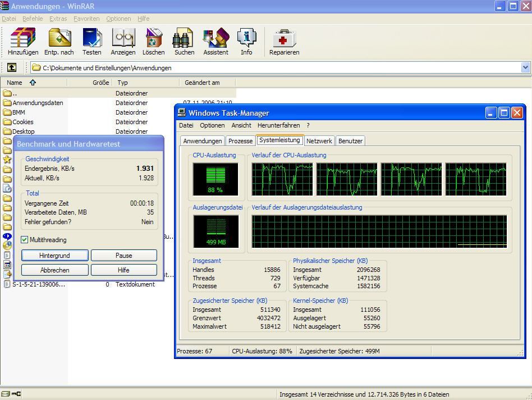Image resolution: width=532 pixels, height=400 pixels.
Task: Toggle the Multithreading checkbox
Action: coord(24,240)
